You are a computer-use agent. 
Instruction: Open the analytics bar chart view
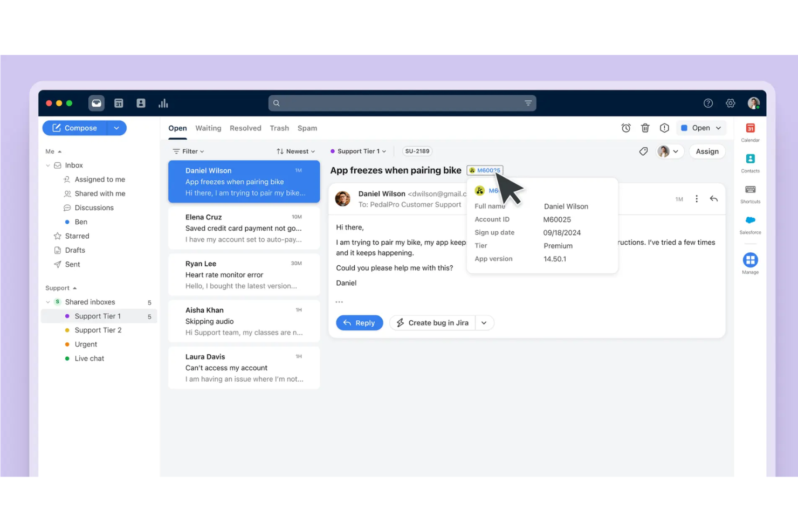click(x=163, y=103)
